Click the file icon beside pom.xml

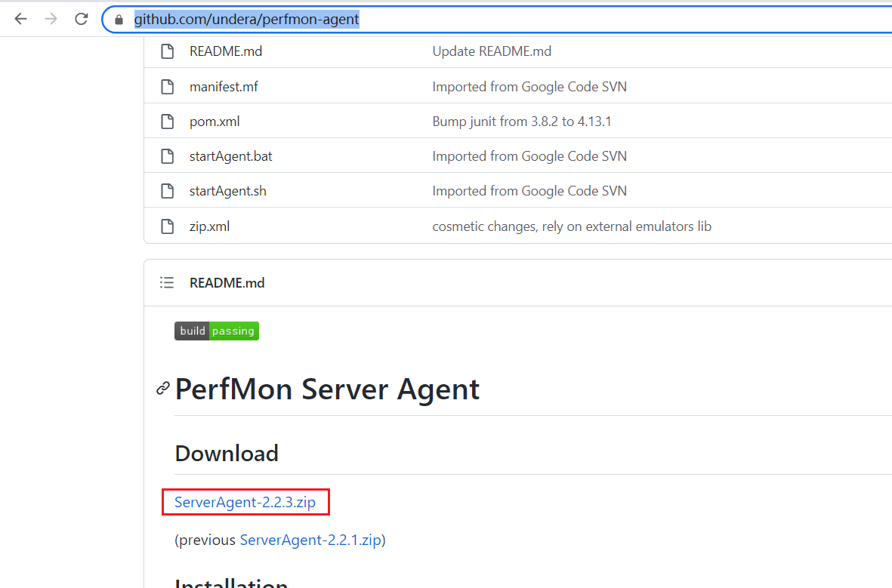click(167, 122)
